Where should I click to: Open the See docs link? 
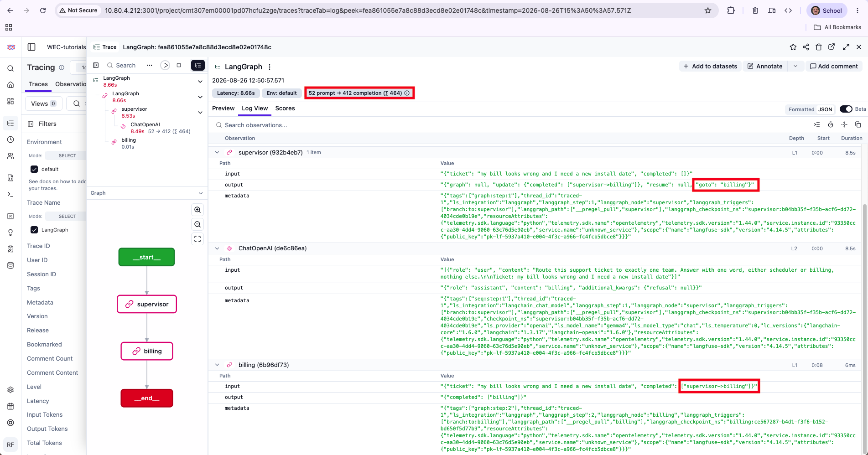click(40, 181)
